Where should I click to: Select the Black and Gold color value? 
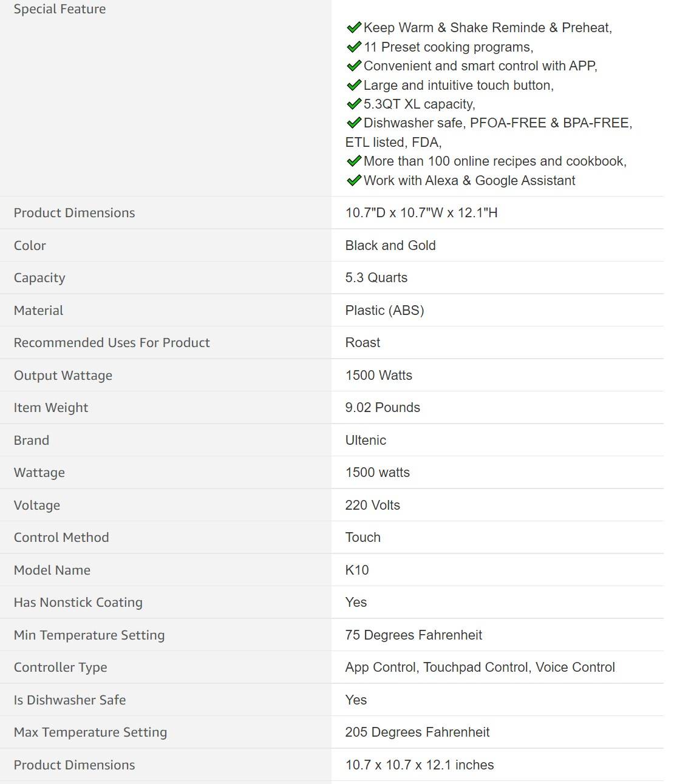coord(390,245)
